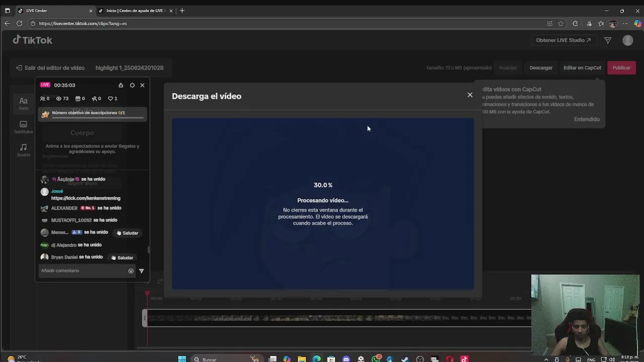This screenshot has height=362, width=644.
Task: Open the kick.com/kenkenstreming link in chat
Action: [x=86, y=198]
